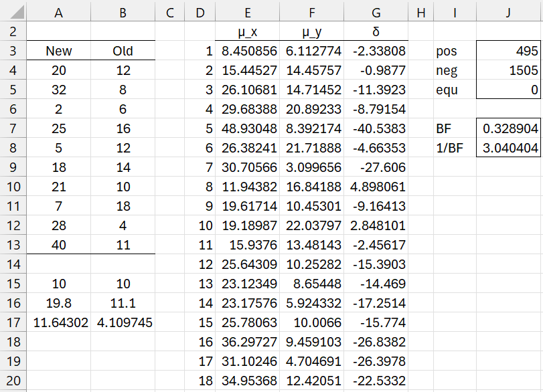This screenshot has width=543, height=392.
Task: Select cell with value 26.10681
Action: coord(247,90)
